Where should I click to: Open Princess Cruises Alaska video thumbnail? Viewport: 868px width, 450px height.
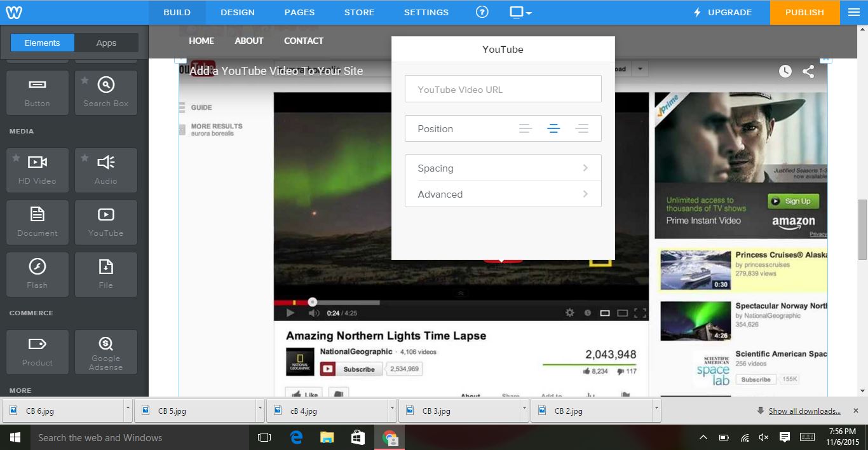coord(695,269)
